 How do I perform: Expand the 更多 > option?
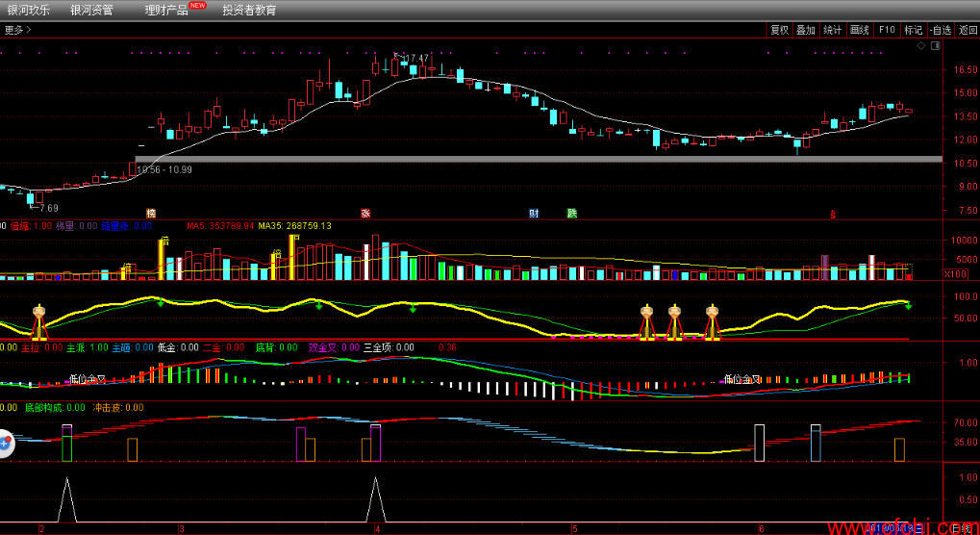[x=17, y=30]
